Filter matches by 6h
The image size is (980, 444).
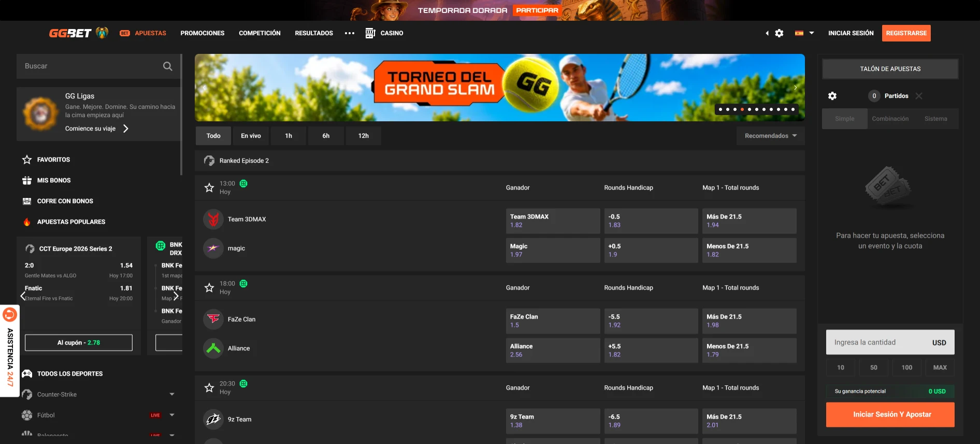[326, 136]
